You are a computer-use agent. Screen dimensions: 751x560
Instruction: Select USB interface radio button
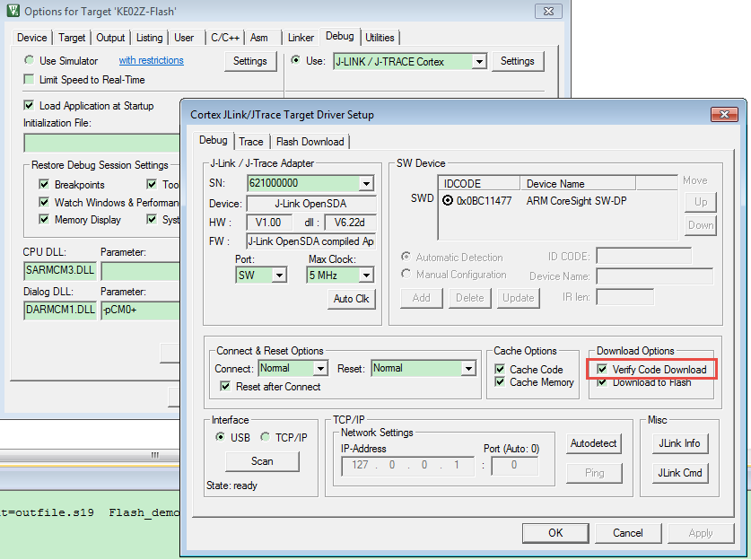(x=220, y=437)
